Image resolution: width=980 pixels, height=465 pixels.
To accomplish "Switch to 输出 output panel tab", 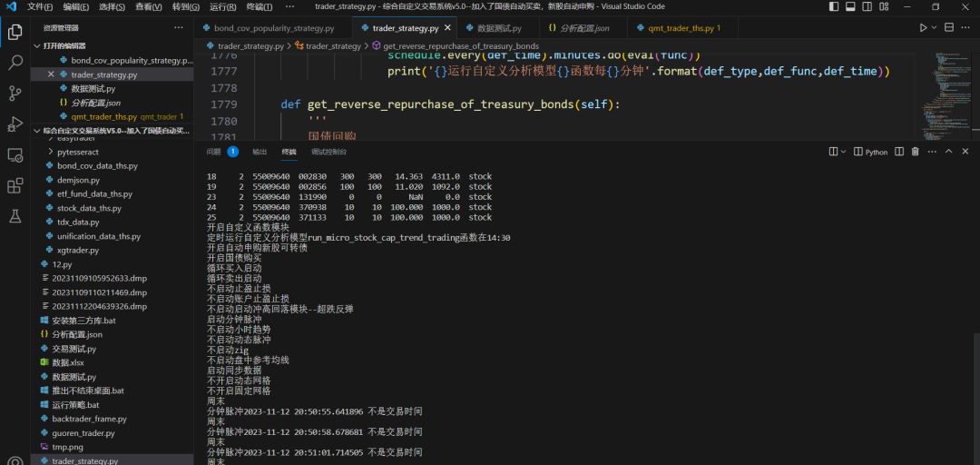I will [260, 152].
